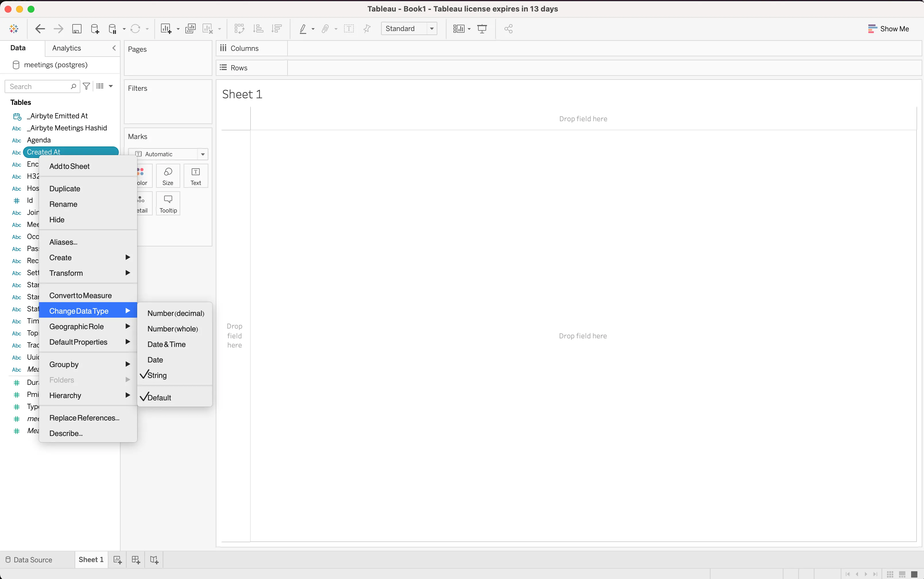
Task: Click the New Data Source icon
Action: 94,29
